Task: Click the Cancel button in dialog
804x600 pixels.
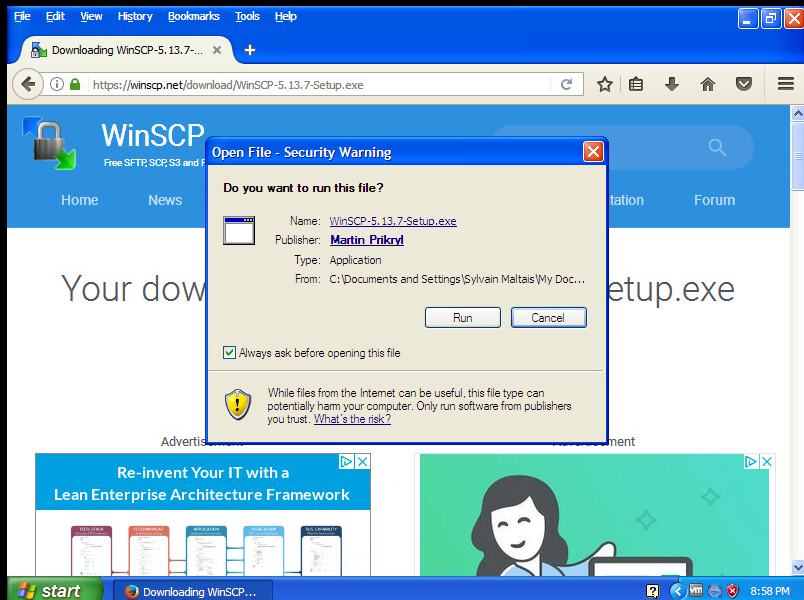Action: click(x=548, y=317)
